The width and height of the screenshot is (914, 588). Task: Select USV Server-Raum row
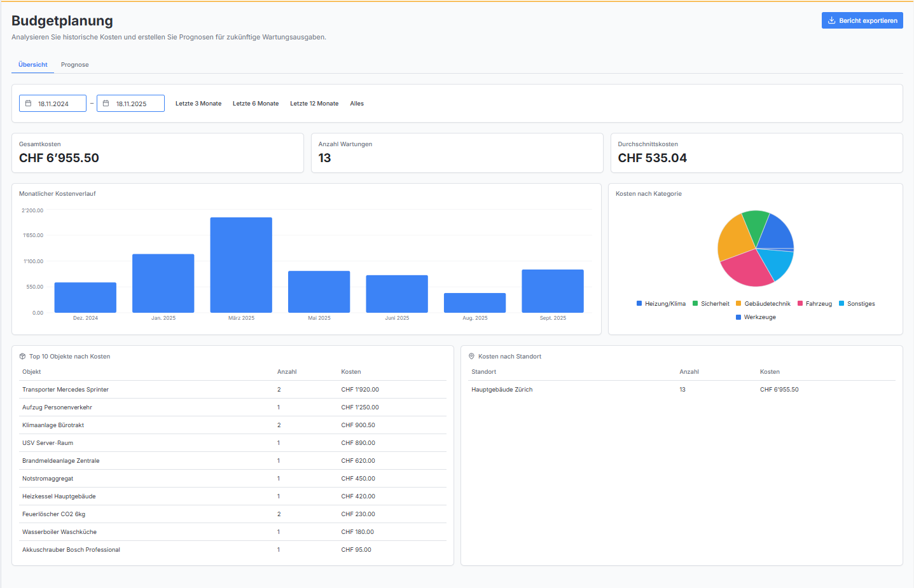tap(233, 443)
